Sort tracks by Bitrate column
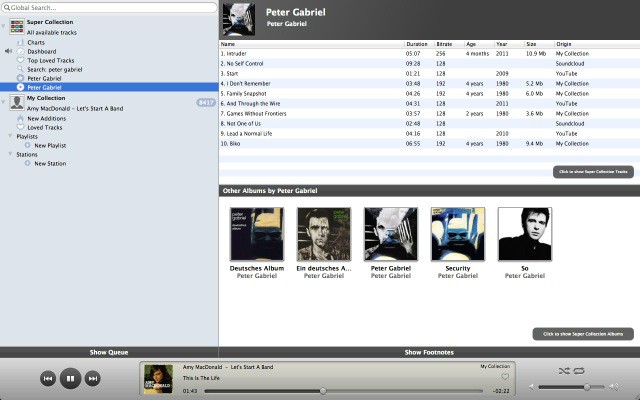Image resolution: width=640 pixels, height=400 pixels. [445, 44]
